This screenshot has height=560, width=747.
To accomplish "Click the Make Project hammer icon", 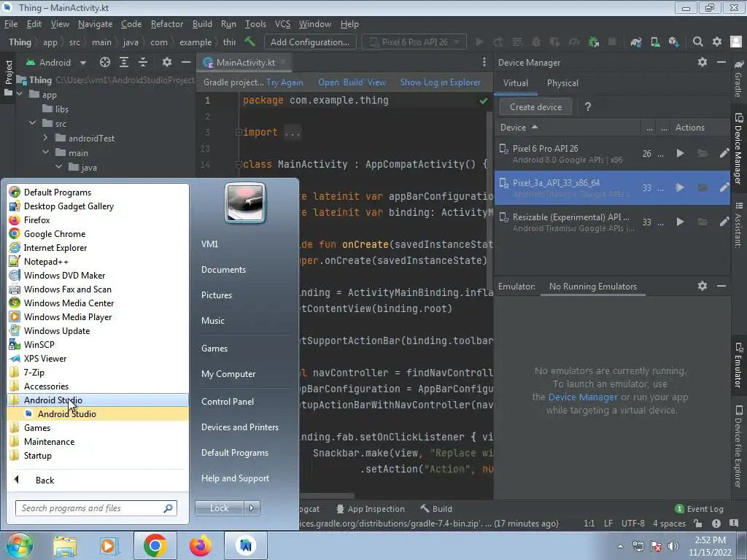I will click(249, 42).
